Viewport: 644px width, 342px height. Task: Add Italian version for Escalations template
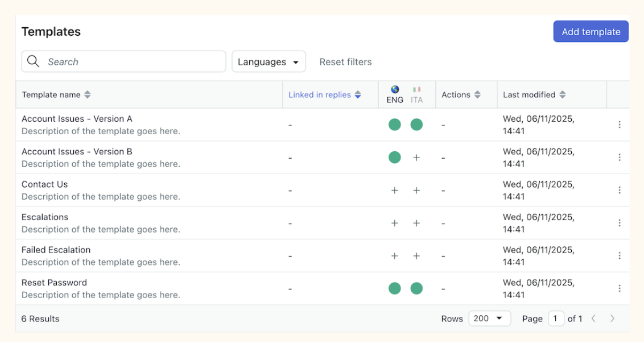click(x=416, y=223)
